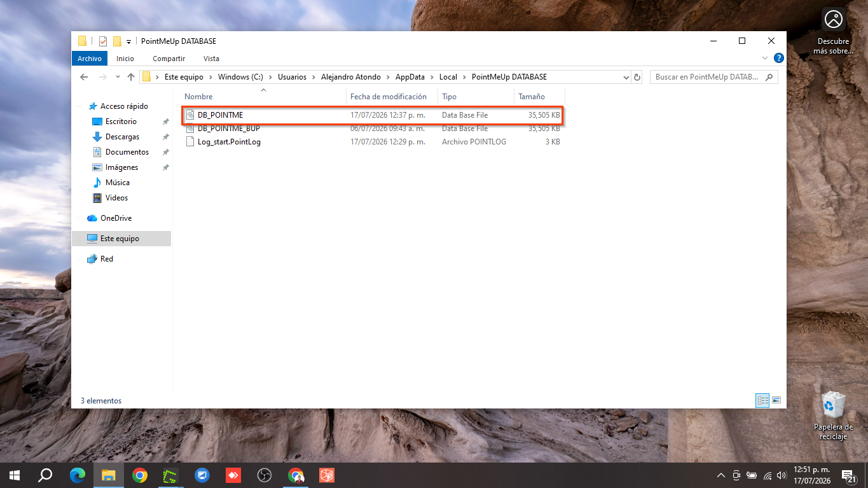
Task: Click the Forward navigation arrow
Action: [x=102, y=77]
